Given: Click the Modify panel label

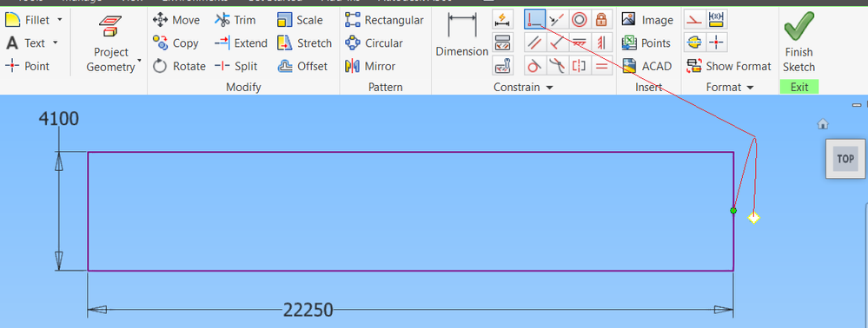Looking at the screenshot, I should (243, 88).
